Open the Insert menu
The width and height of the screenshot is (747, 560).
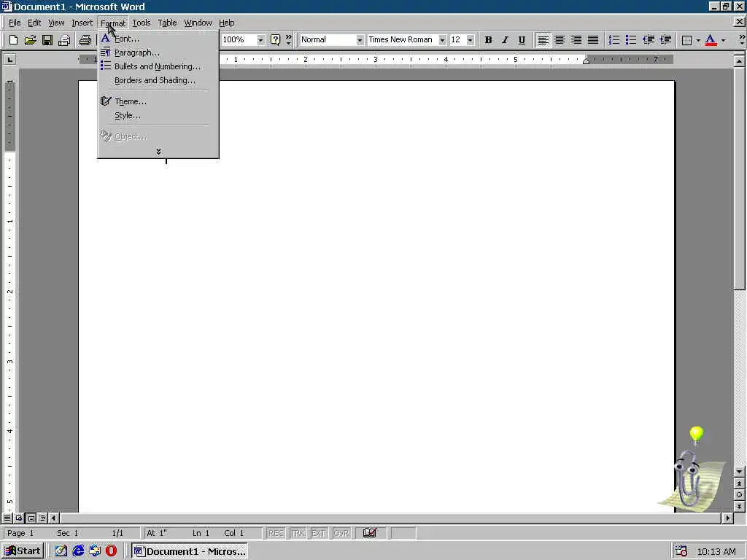82,23
